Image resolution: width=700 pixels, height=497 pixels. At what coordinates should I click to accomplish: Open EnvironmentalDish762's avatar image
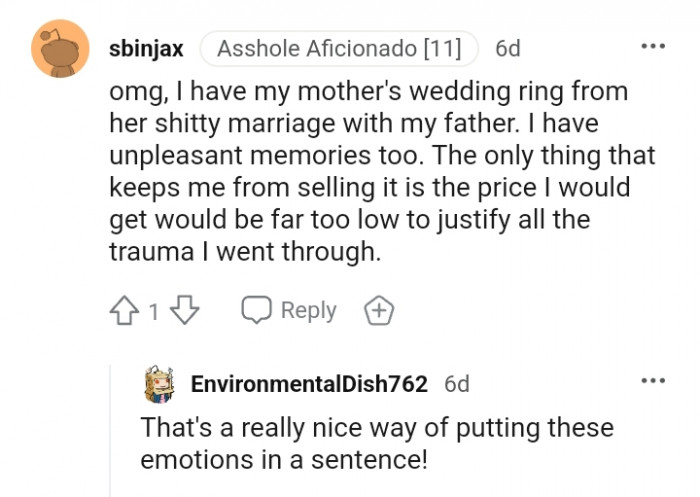click(160, 384)
